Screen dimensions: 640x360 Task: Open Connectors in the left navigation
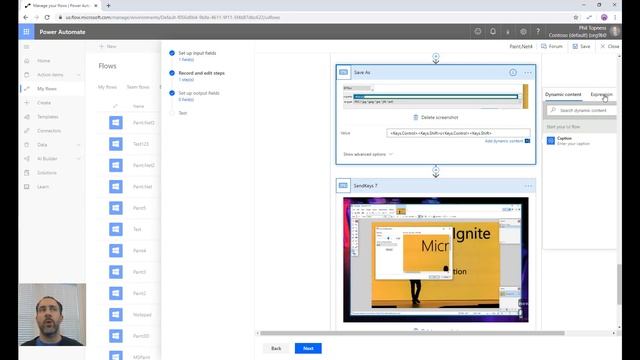pos(49,131)
